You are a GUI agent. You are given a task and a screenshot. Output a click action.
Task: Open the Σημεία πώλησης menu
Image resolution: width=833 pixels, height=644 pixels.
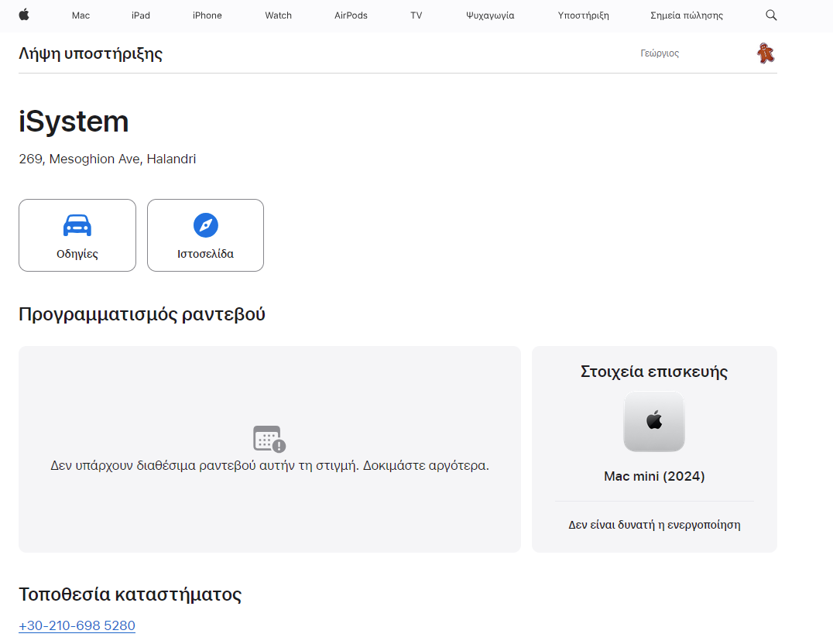tap(687, 15)
